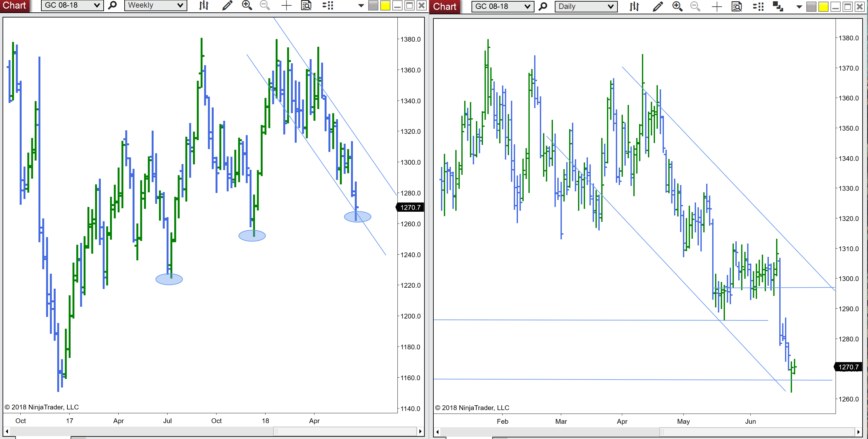Open the GC 08-18 instrument dropdown in Daily chart
This screenshot has height=439, width=868.
click(x=502, y=6)
